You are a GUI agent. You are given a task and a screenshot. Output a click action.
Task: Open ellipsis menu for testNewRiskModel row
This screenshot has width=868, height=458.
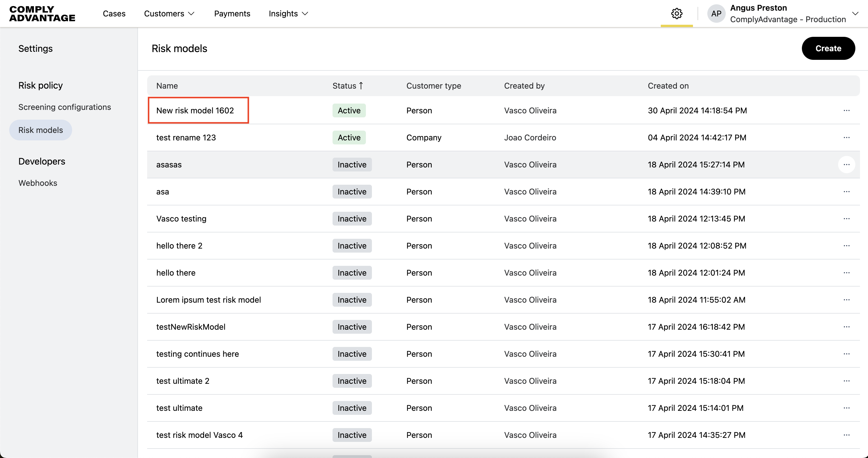click(846, 327)
